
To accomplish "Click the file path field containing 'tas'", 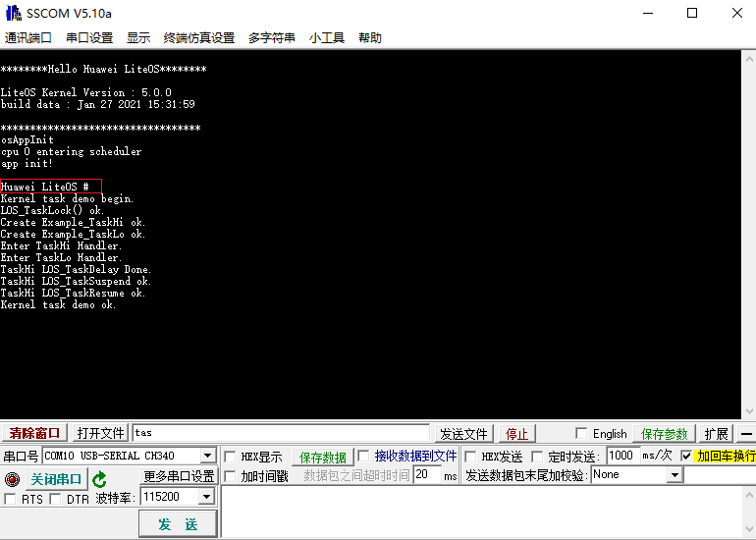I will point(281,433).
